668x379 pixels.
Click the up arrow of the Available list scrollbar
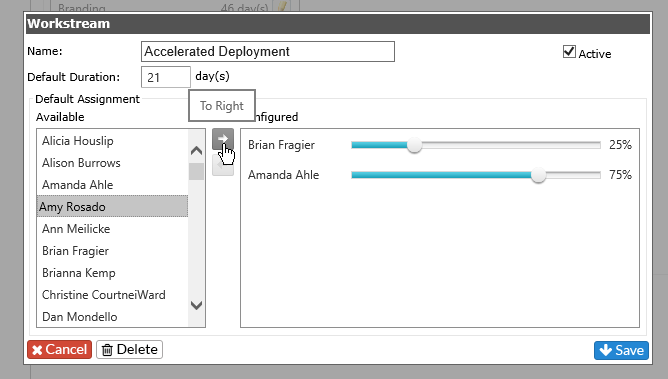(x=196, y=150)
